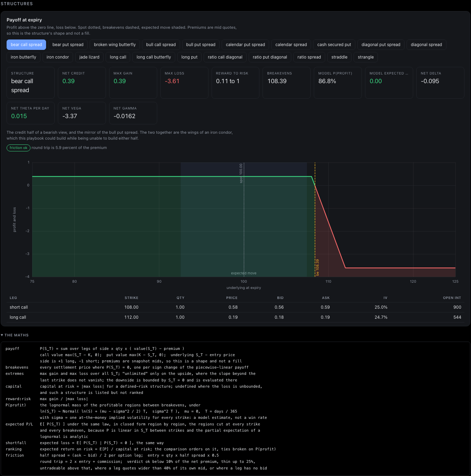Open long call butterfly
Viewport: 471px width, 476px height.
click(154, 57)
